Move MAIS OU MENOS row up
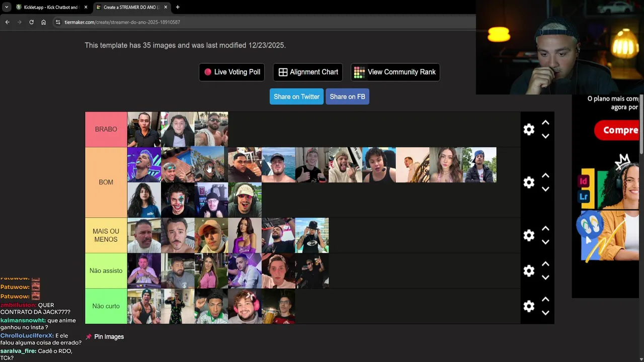The width and height of the screenshot is (644, 362). pyautogui.click(x=545, y=229)
